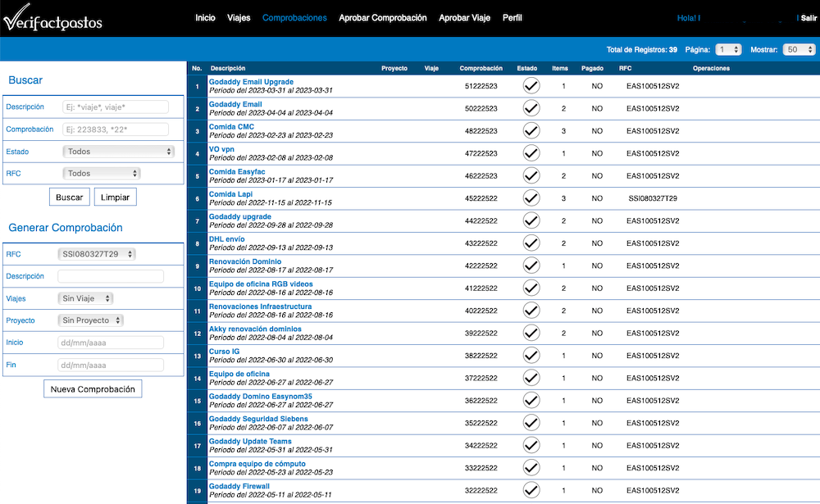The height and width of the screenshot is (504, 820).
Task: Click the Inicio date input field
Action: click(x=111, y=343)
